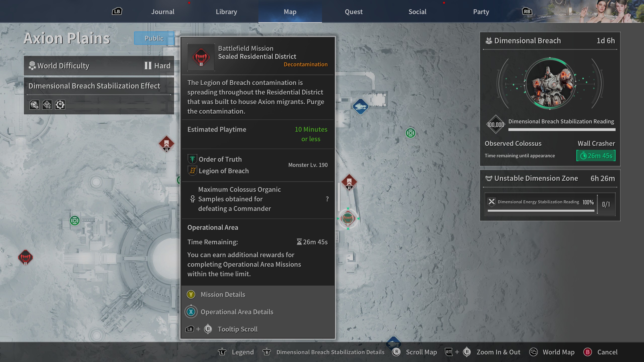The image size is (644, 362).
Task: Open the Quest tab
Action: [x=353, y=12]
